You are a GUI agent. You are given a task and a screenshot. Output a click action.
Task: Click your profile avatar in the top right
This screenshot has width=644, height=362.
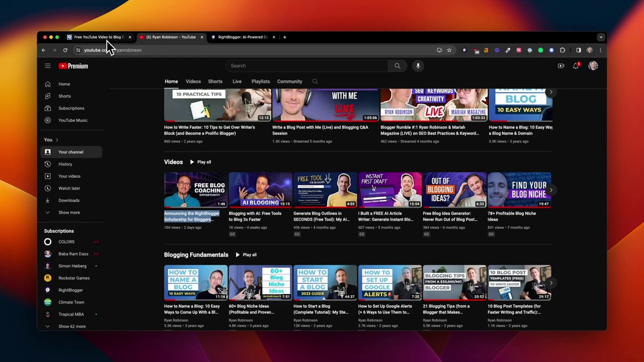593,65
